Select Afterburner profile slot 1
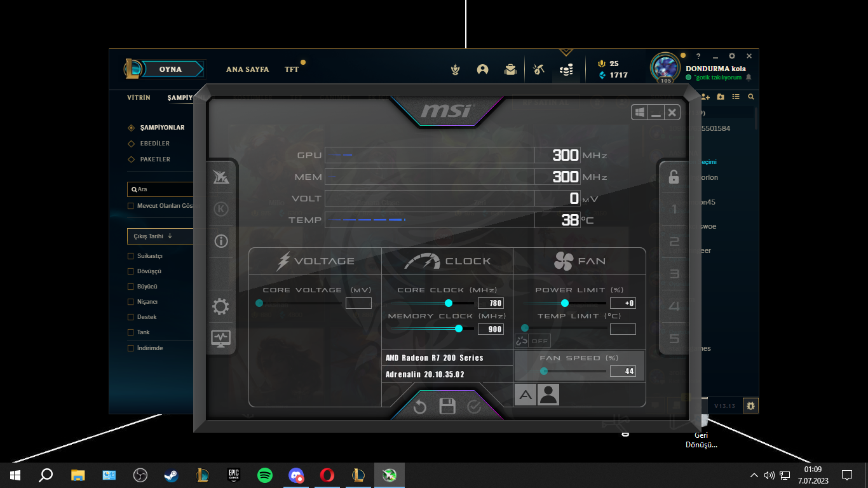 click(x=674, y=209)
